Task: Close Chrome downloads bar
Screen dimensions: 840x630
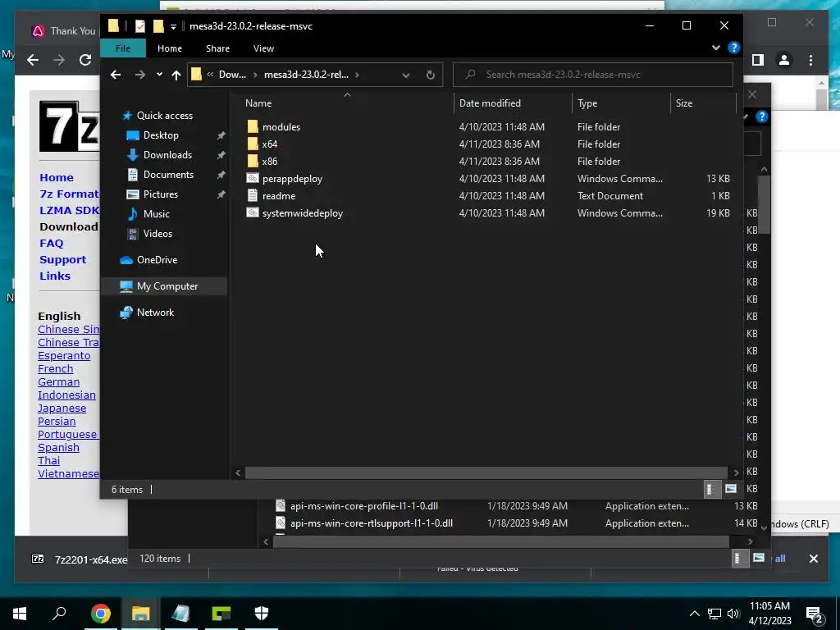Action: pos(813,559)
